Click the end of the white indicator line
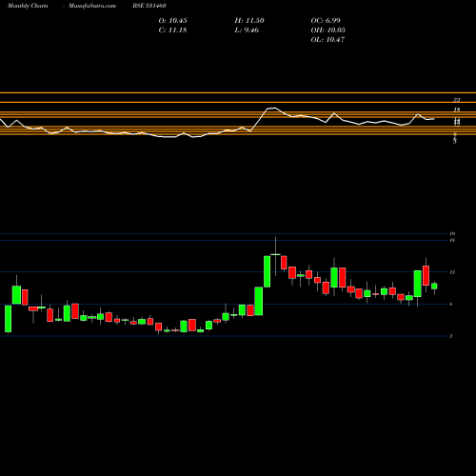This screenshot has width=476, height=476. [x=433, y=119]
